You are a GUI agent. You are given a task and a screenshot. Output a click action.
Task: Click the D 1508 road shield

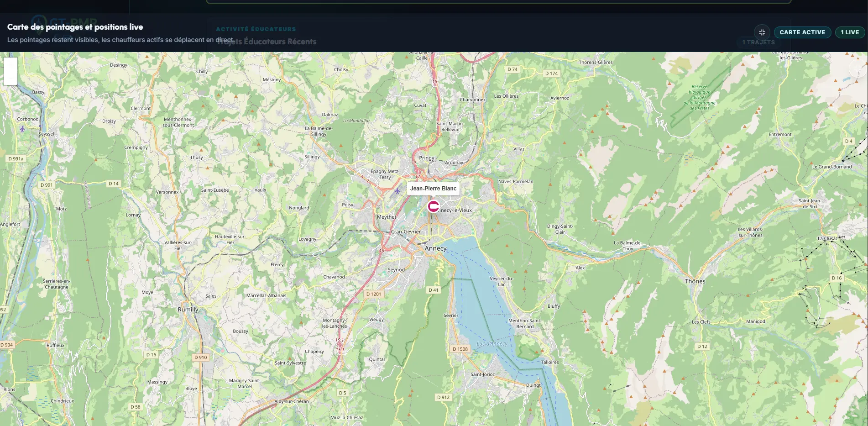(x=460, y=349)
